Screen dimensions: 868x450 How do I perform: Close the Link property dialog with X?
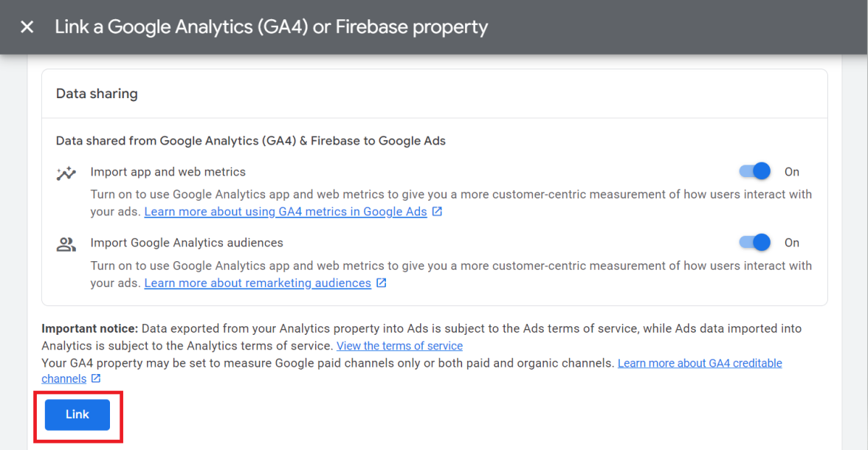27,27
